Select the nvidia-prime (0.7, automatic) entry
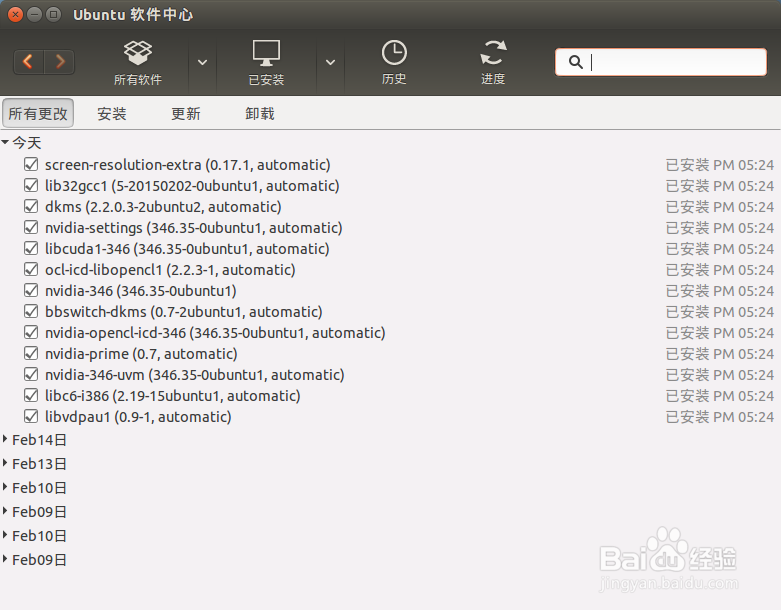The image size is (781, 610). (x=141, y=354)
